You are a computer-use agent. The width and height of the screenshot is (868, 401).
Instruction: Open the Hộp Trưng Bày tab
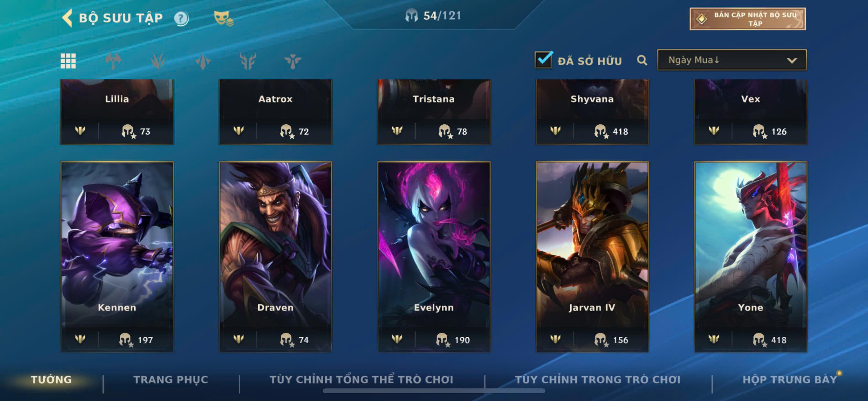pos(790,379)
